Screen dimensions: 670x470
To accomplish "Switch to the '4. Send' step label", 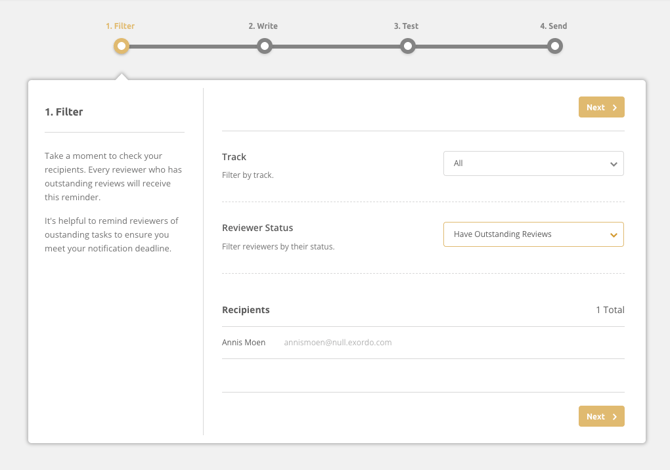I will pos(554,26).
